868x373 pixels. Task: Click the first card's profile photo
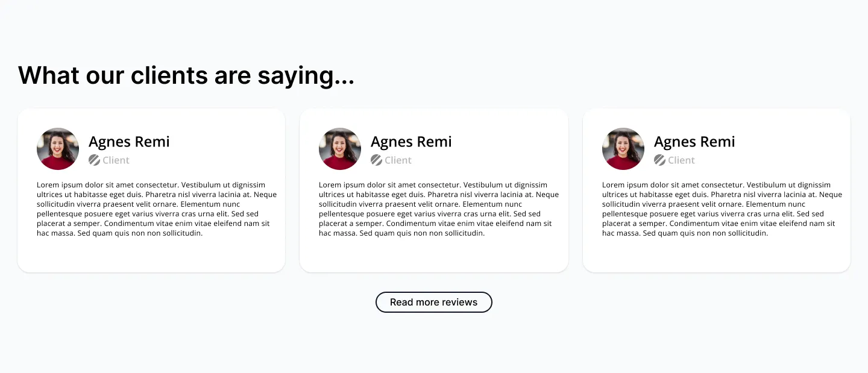58,149
